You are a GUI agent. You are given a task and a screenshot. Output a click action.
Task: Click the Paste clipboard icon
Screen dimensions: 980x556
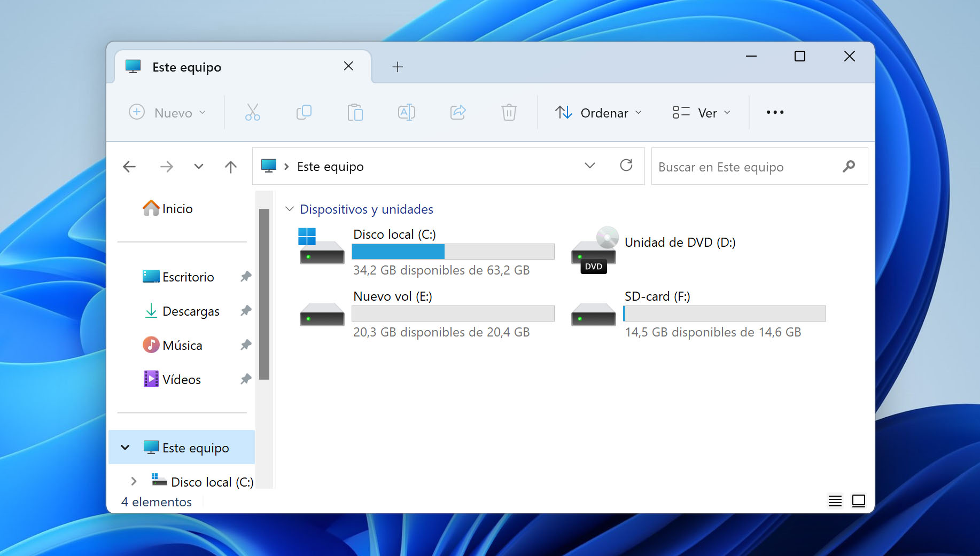pos(355,113)
